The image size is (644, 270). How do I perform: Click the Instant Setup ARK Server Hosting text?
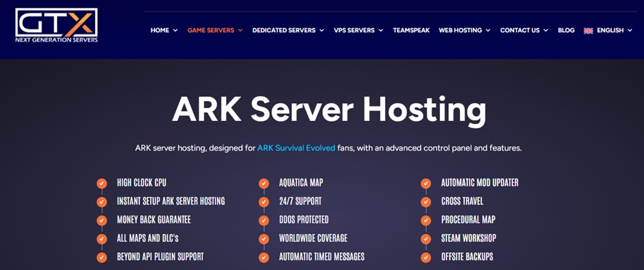171,201
